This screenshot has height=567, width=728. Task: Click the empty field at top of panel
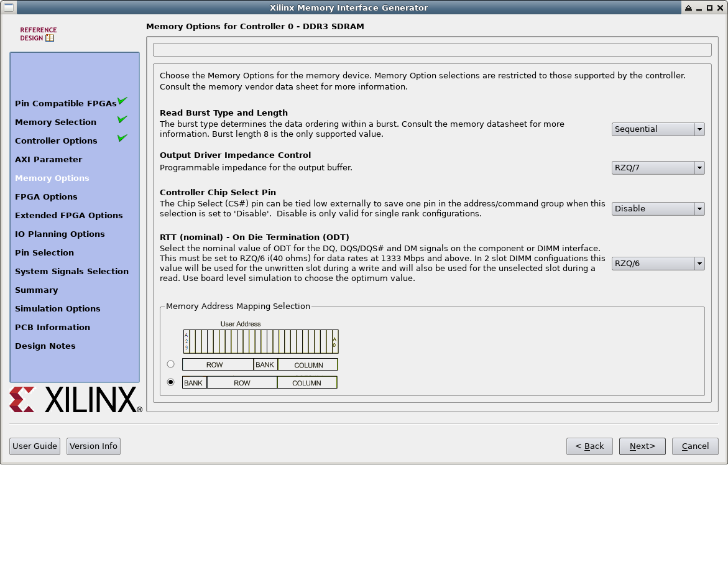coord(432,50)
